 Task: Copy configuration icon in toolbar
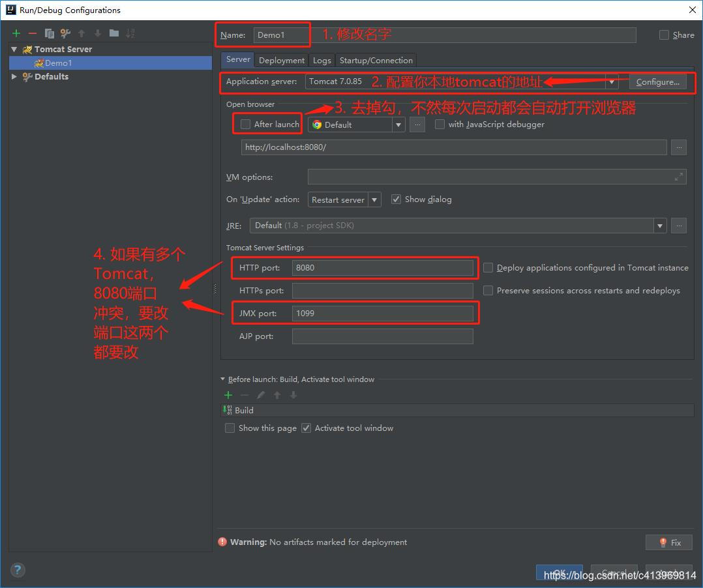pyautogui.click(x=50, y=33)
